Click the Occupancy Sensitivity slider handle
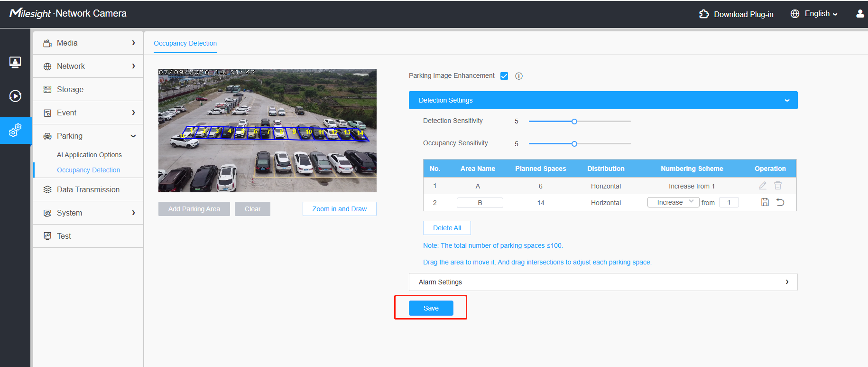Viewport: 868px width, 367px height. (574, 144)
